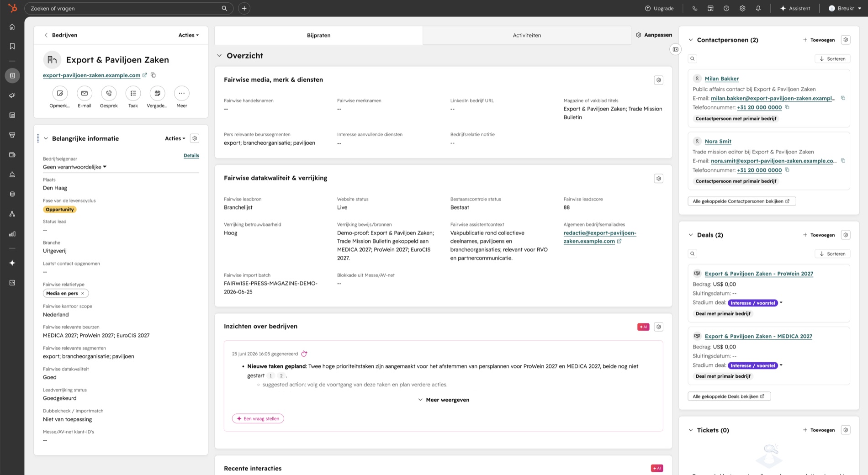
Task: Open the AI sparkle icon in left sidebar
Action: coord(12,263)
